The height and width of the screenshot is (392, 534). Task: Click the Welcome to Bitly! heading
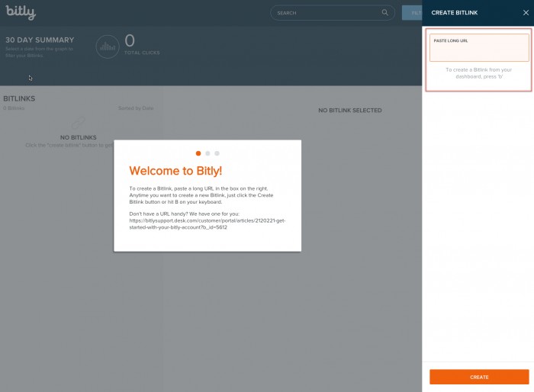click(175, 171)
